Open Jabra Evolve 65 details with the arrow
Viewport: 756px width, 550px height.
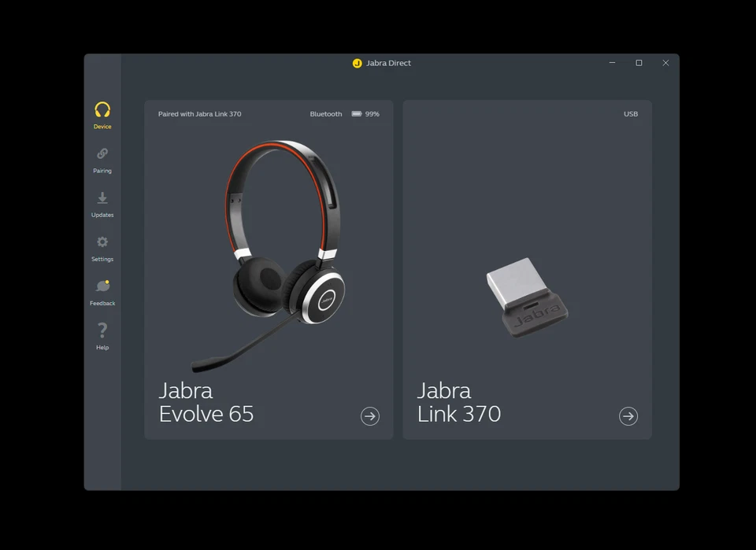370,416
